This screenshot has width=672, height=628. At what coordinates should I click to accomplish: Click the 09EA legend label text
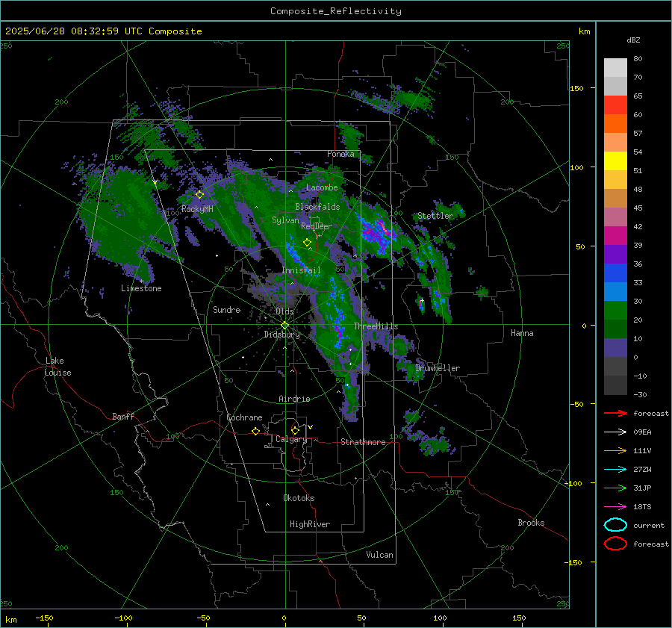(642, 432)
